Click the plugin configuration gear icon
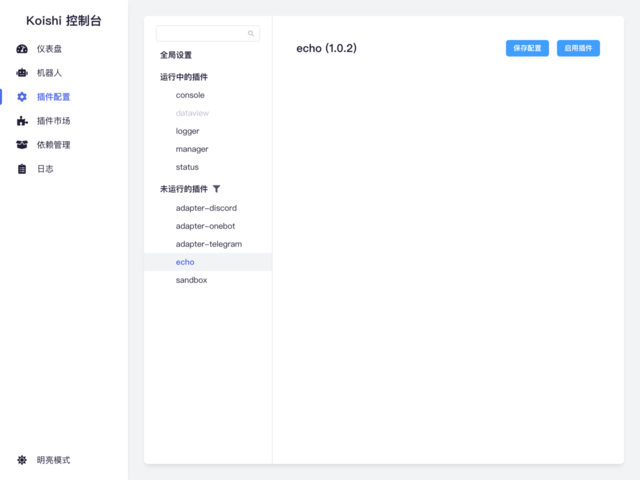 [22, 97]
